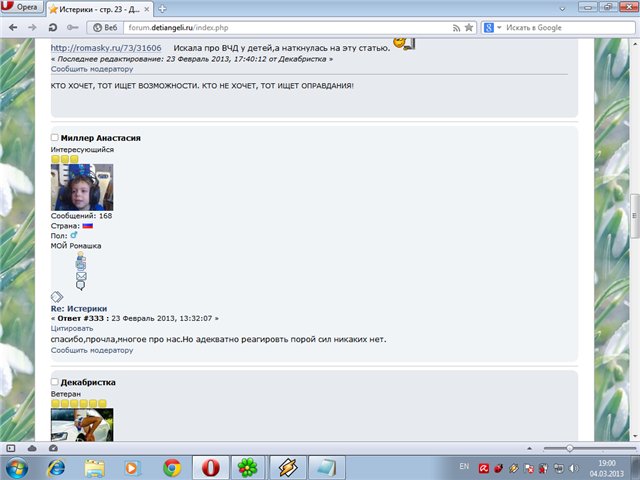Quote reply #333 with Цитировать
The image size is (640, 480).
(x=72, y=328)
